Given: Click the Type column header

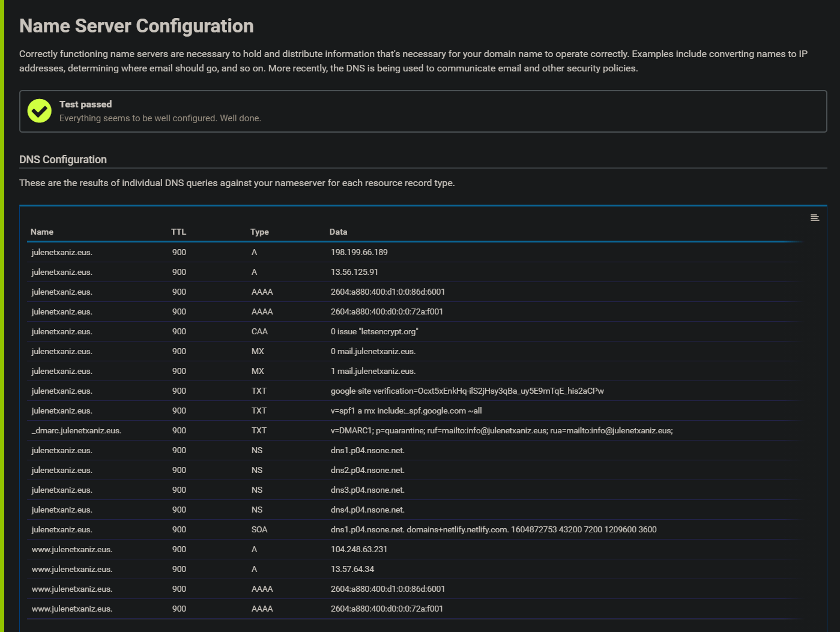Looking at the screenshot, I should [259, 232].
